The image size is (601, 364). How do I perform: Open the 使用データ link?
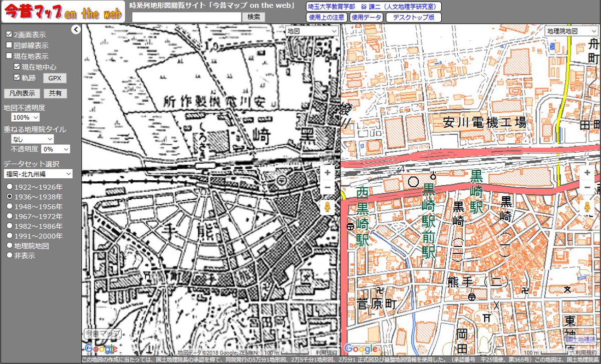coord(367,17)
